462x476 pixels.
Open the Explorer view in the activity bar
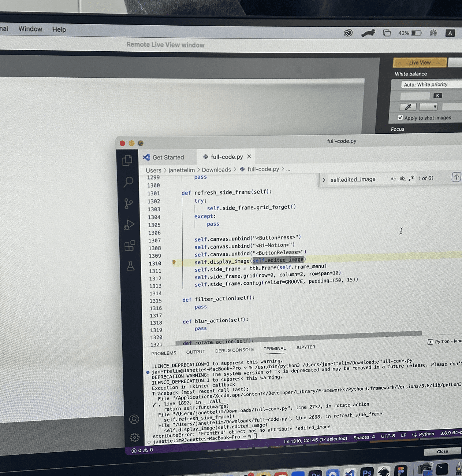127,160
